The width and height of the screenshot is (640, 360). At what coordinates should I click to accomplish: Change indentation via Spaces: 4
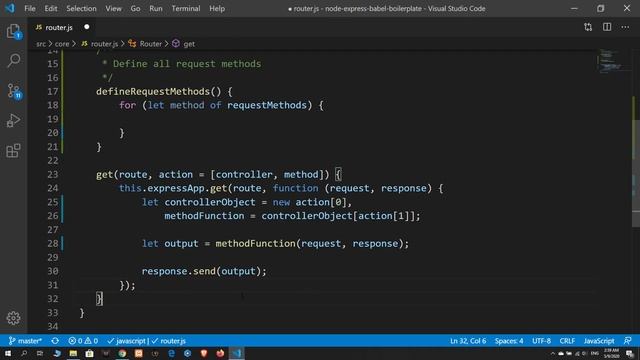point(509,341)
